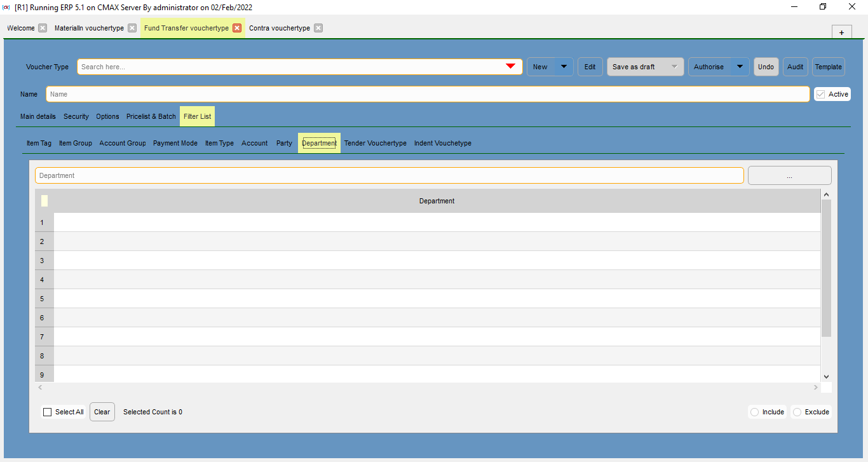Select row 9 header in grid
This screenshot has width=868, height=462.
[44, 374]
